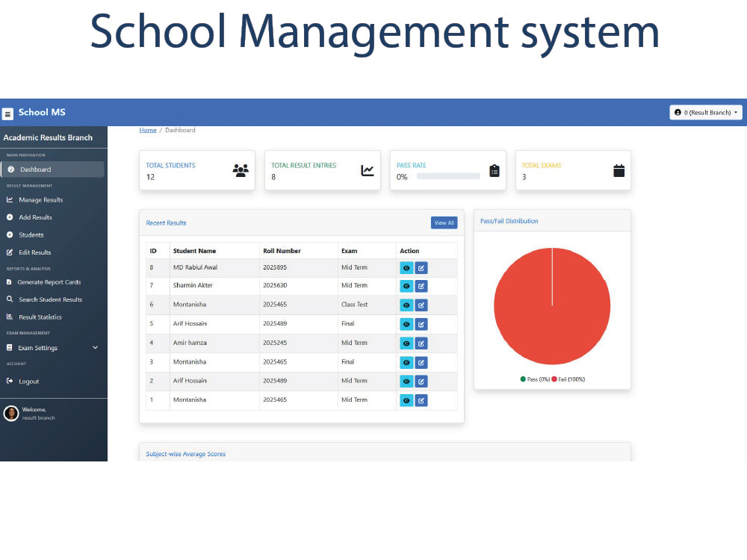Image resolution: width=747 pixels, height=560 pixels.
Task: Click the Total Exams calendar icon
Action: [619, 170]
